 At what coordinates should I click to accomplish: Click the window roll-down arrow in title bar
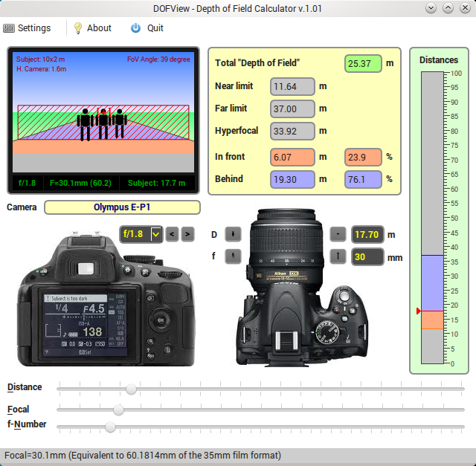coord(431,8)
